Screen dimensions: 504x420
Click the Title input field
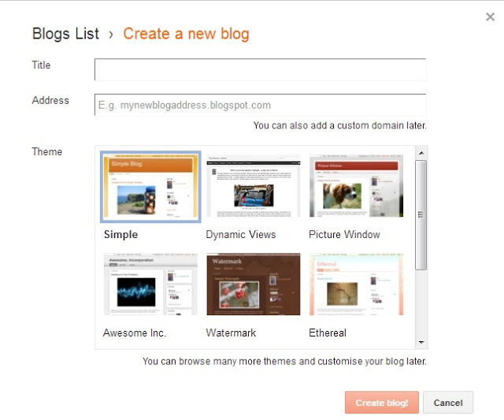tap(261, 69)
